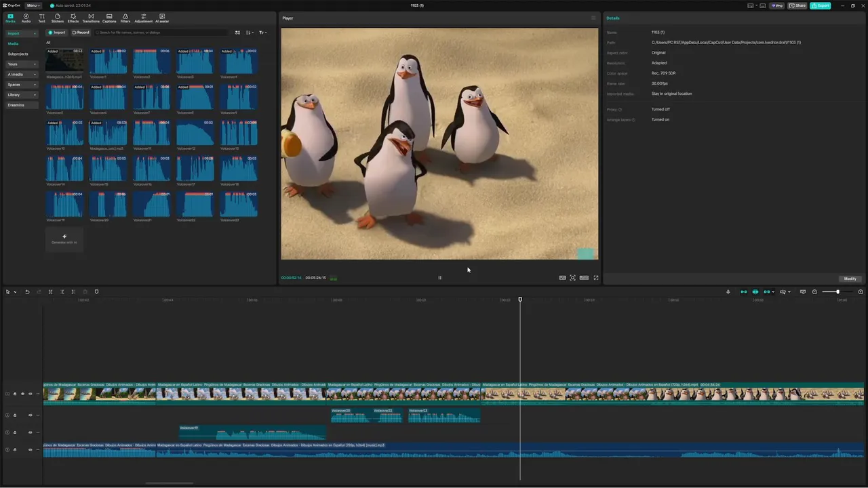Collapse the Import section in sidebar
The height and width of the screenshot is (488, 868).
click(x=22, y=33)
